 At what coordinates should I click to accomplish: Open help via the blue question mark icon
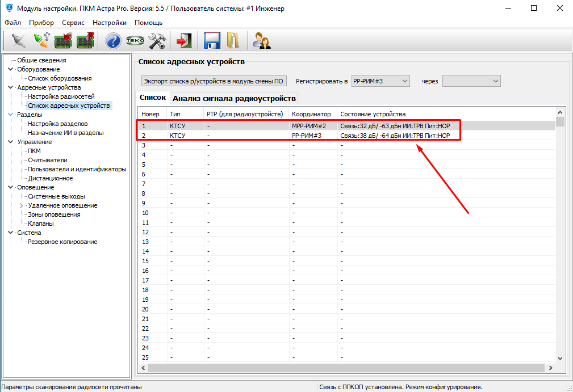pyautogui.click(x=113, y=41)
